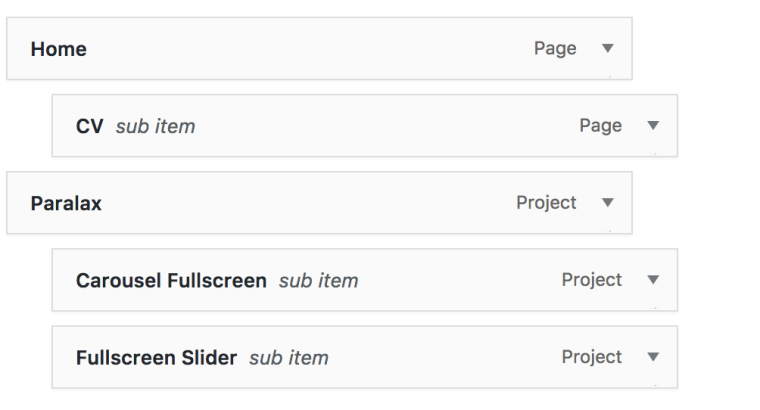Click sub item text beside Carousel Fullscreen
Viewport: 760px width, 410px height.
point(318,280)
